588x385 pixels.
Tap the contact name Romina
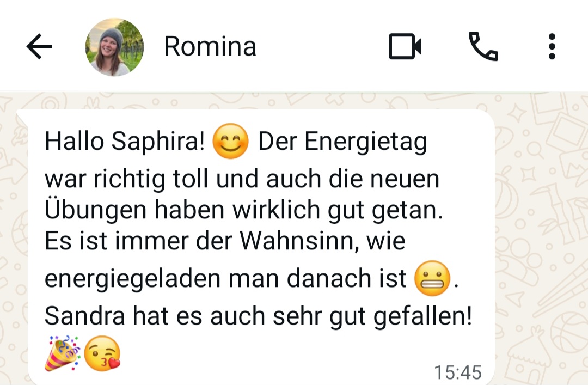(210, 46)
